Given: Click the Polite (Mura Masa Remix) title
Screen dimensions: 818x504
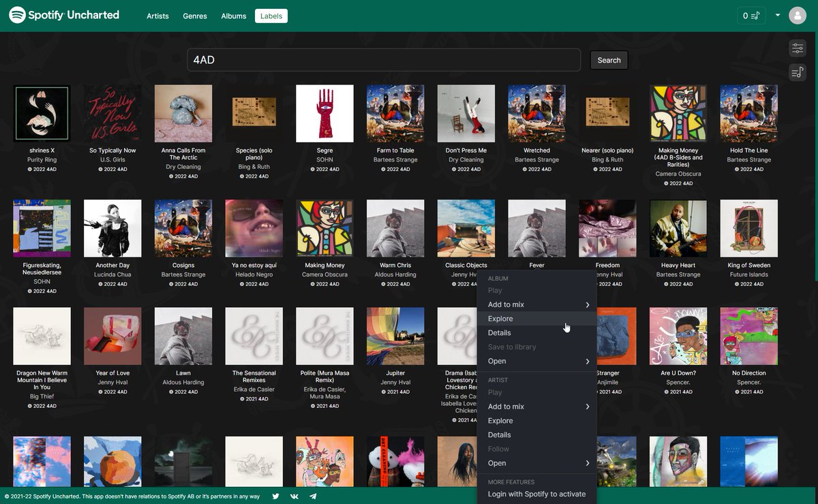Looking at the screenshot, I should pos(324,377).
